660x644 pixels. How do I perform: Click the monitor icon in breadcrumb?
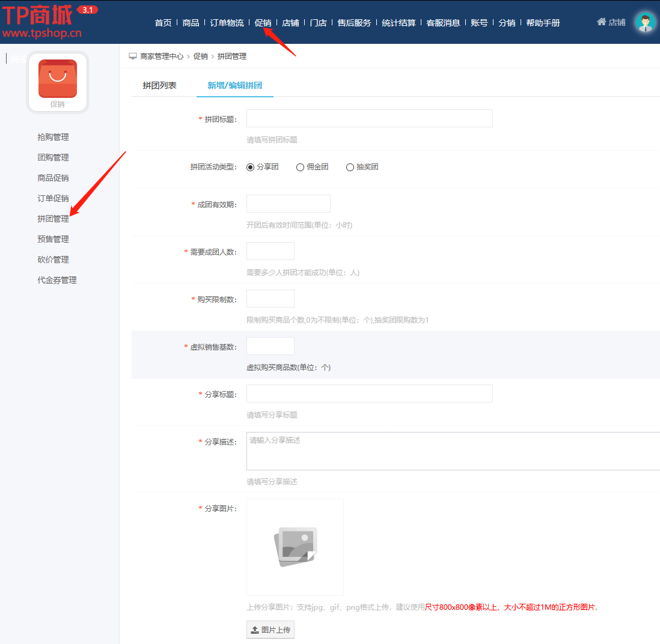click(x=133, y=56)
